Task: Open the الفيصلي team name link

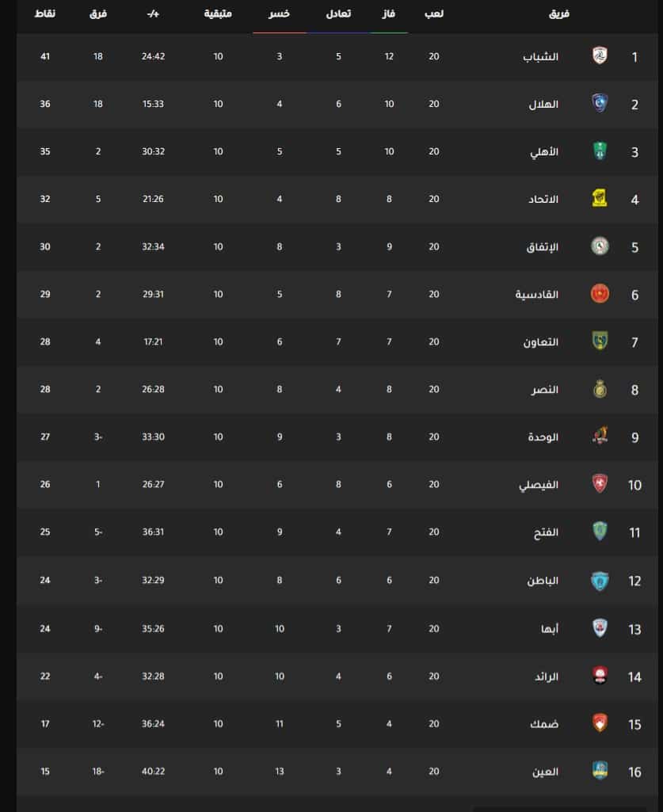Action: point(539,485)
